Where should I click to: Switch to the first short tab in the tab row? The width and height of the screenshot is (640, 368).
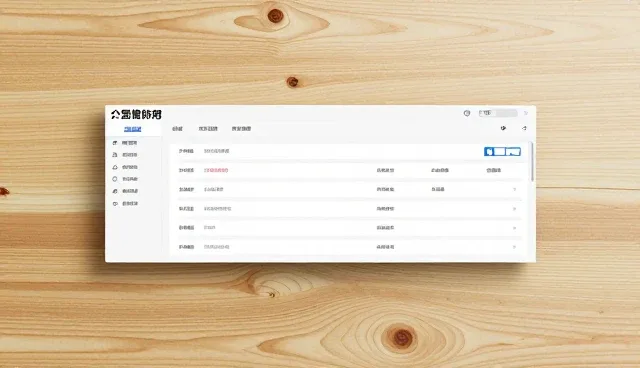click(x=177, y=129)
